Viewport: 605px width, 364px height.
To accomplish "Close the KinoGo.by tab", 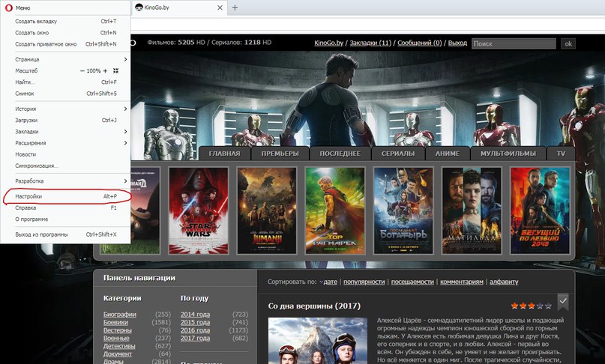I will pyautogui.click(x=220, y=7).
